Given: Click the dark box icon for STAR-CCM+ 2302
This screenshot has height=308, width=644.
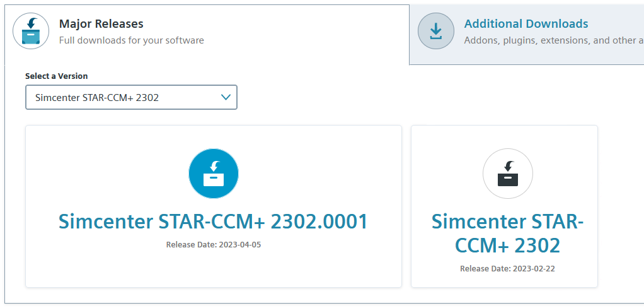Looking at the screenshot, I should pyautogui.click(x=508, y=174).
